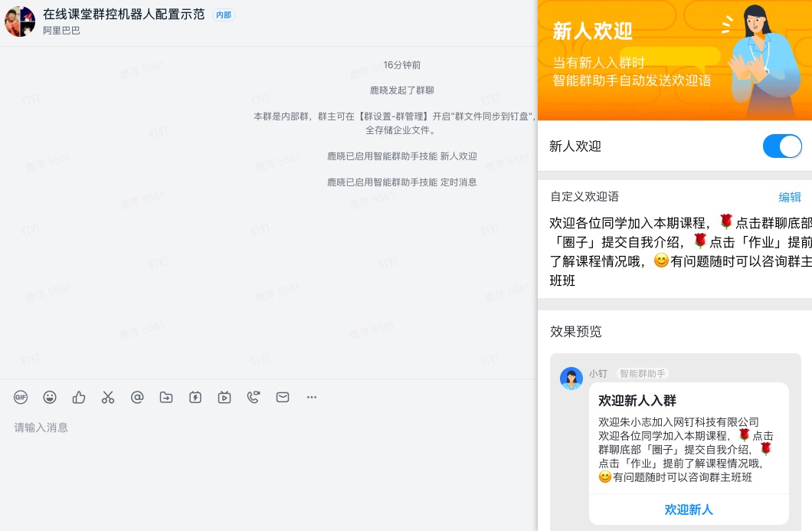
Task: Click the 新人欢迎 banner title
Action: [592, 31]
